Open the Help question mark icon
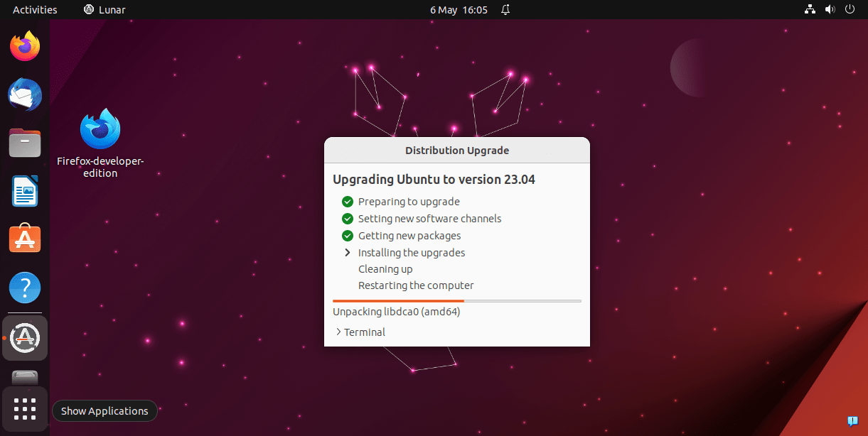The width and height of the screenshot is (868, 436). coord(25,288)
